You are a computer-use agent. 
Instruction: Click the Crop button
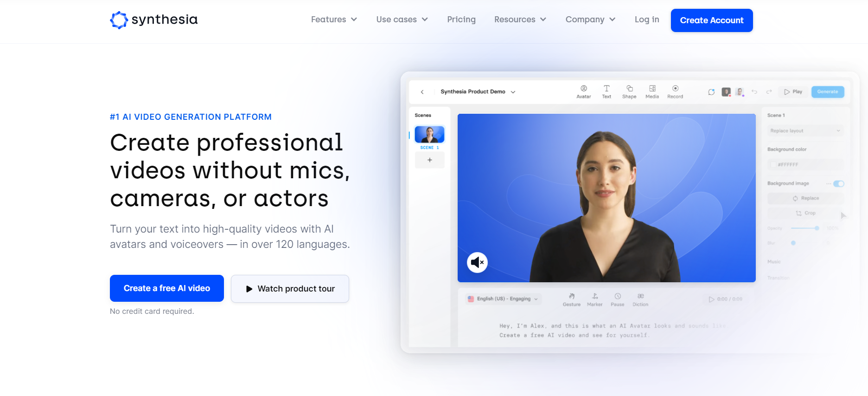(x=805, y=213)
